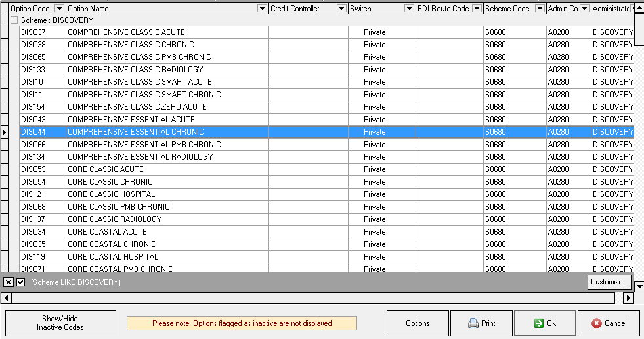Click the current row indicator arrow for DISC44
Image resolution: width=644 pixels, height=339 pixels.
(x=5, y=132)
